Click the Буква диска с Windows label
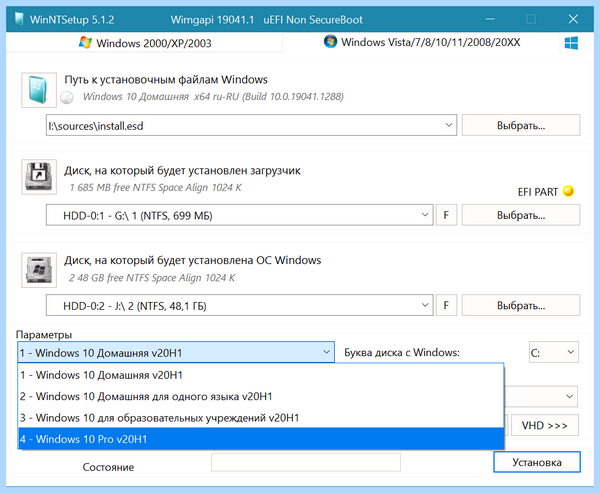The height and width of the screenshot is (493, 600). pos(402,352)
